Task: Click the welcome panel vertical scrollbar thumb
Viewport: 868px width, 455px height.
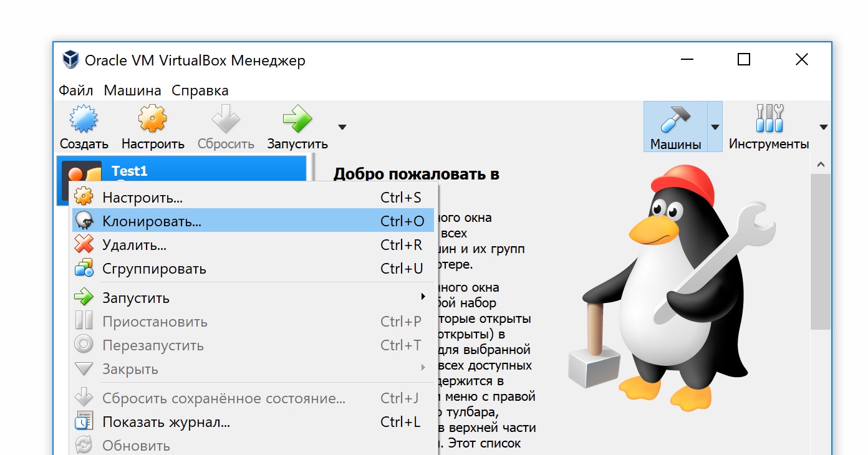Action: pos(821,252)
